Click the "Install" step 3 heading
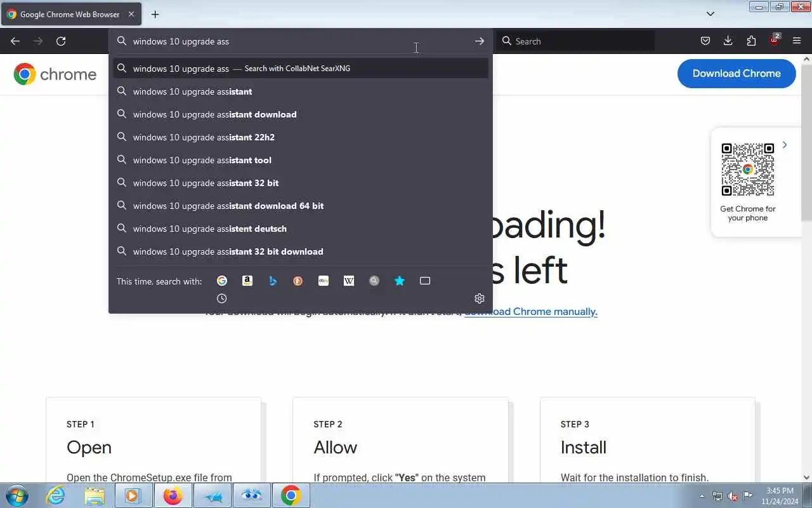 pos(584,447)
